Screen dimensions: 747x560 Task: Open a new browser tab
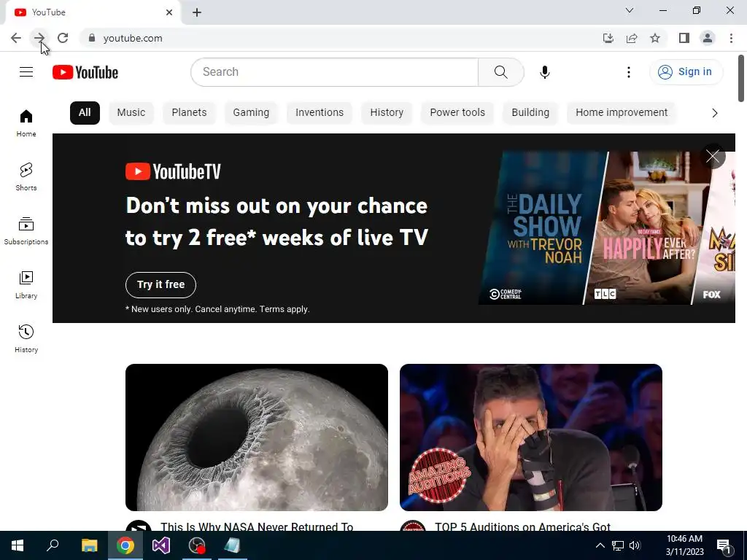pos(197,12)
